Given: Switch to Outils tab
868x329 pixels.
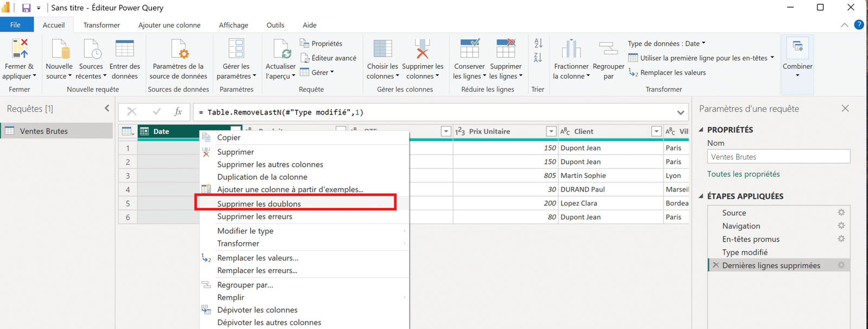Looking at the screenshot, I should pyautogui.click(x=275, y=25).
